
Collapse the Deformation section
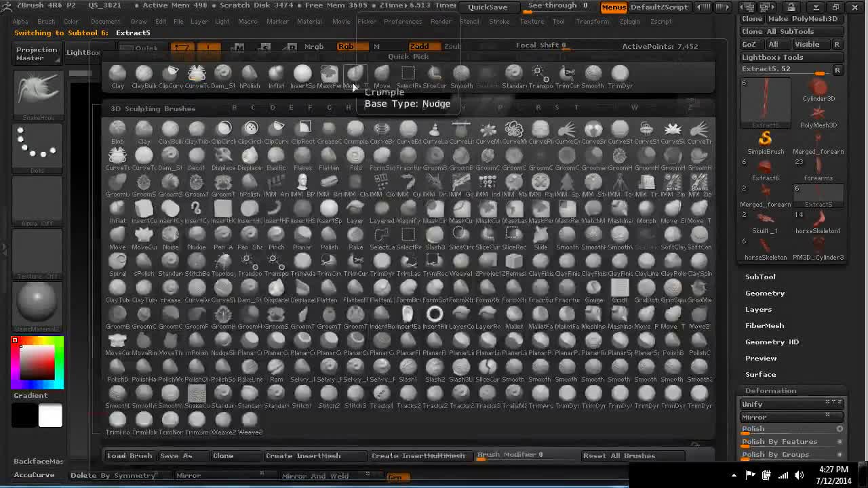pos(770,390)
